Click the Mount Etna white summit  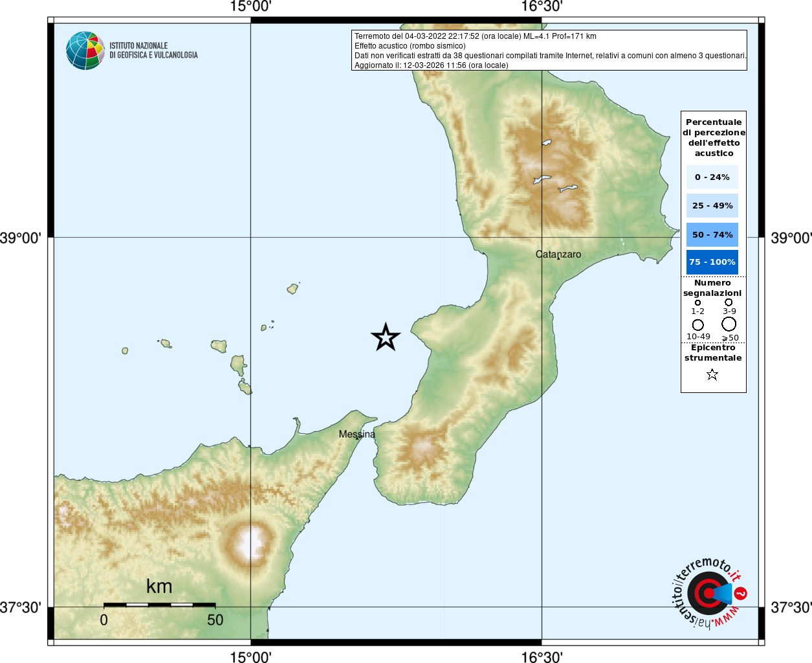click(252, 543)
